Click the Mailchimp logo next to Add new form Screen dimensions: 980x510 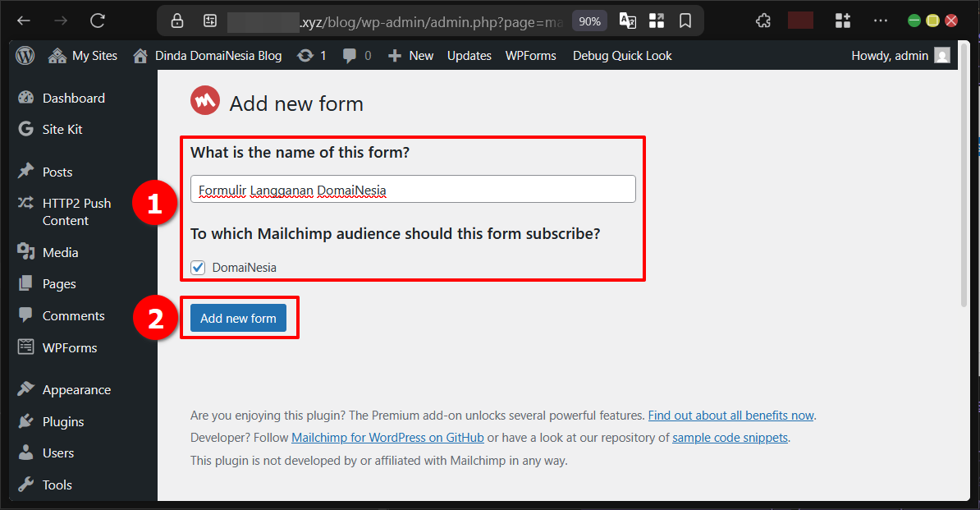tap(204, 100)
